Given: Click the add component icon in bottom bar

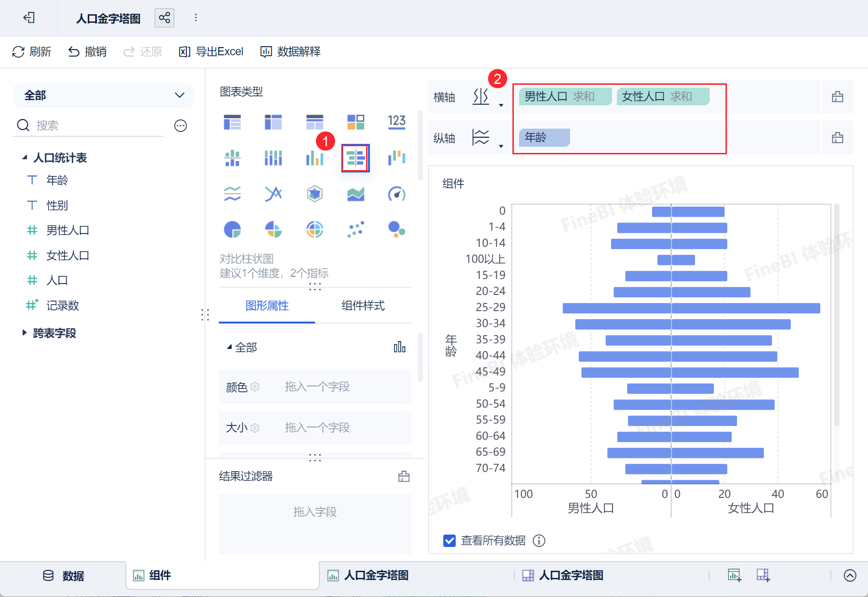Looking at the screenshot, I should (735, 576).
